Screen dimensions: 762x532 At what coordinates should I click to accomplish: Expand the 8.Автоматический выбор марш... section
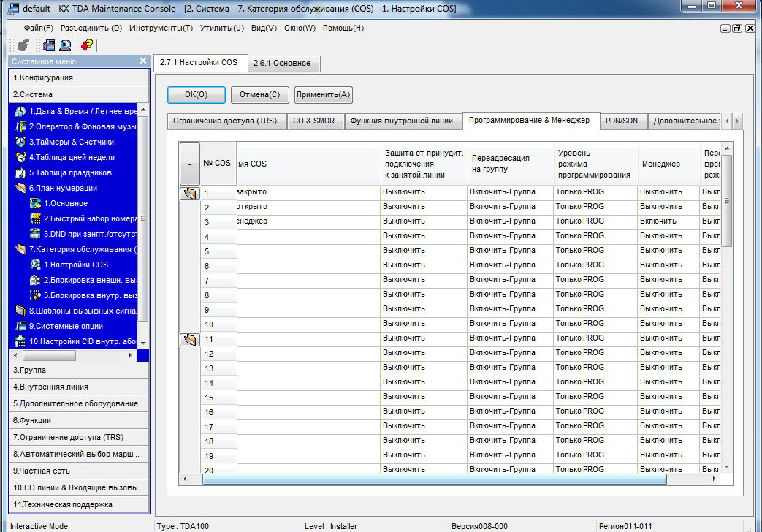click(79, 454)
